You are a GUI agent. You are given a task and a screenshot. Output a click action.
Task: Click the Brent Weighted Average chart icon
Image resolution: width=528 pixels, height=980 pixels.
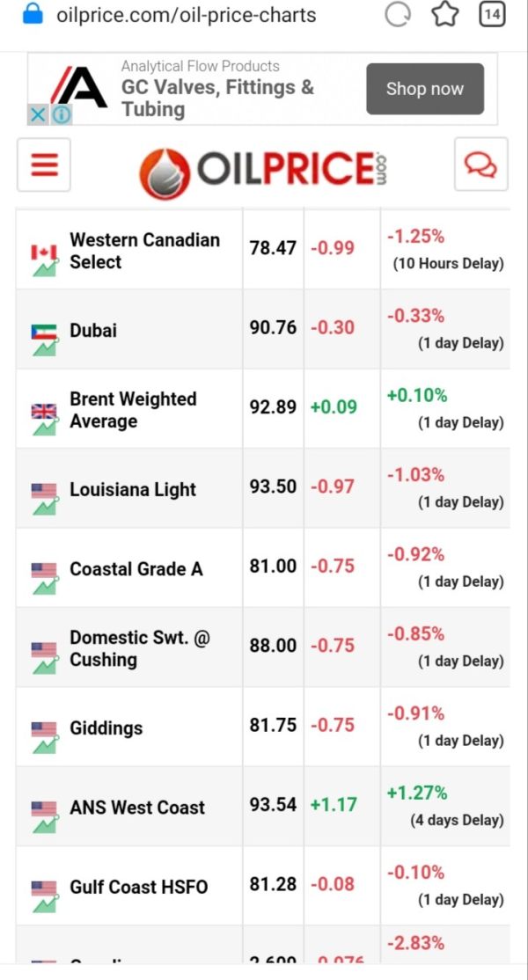44,419
